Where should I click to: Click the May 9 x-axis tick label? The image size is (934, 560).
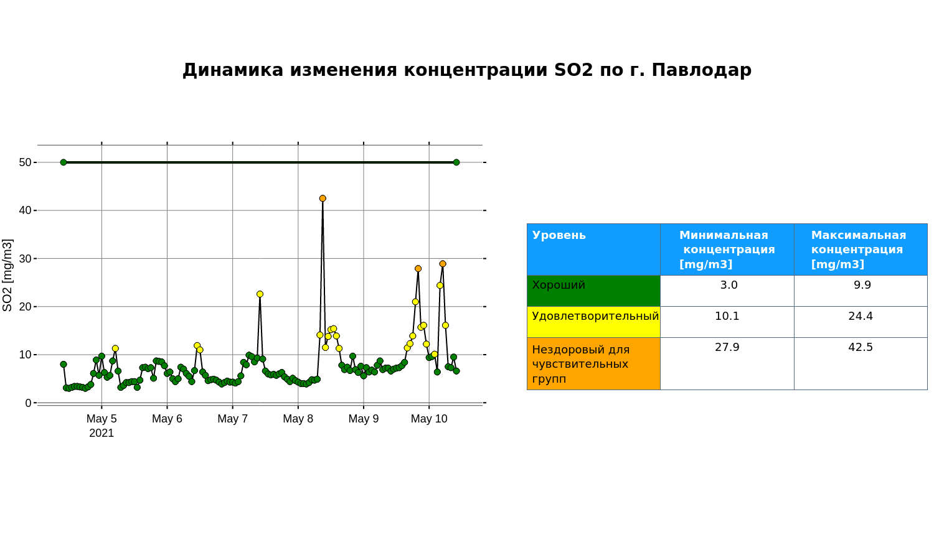coord(364,419)
